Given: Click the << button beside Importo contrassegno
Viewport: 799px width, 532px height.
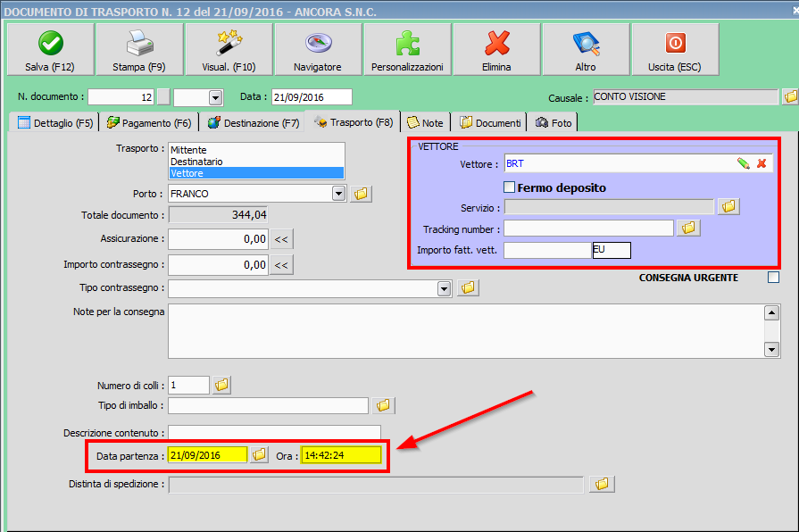Looking at the screenshot, I should [x=282, y=265].
